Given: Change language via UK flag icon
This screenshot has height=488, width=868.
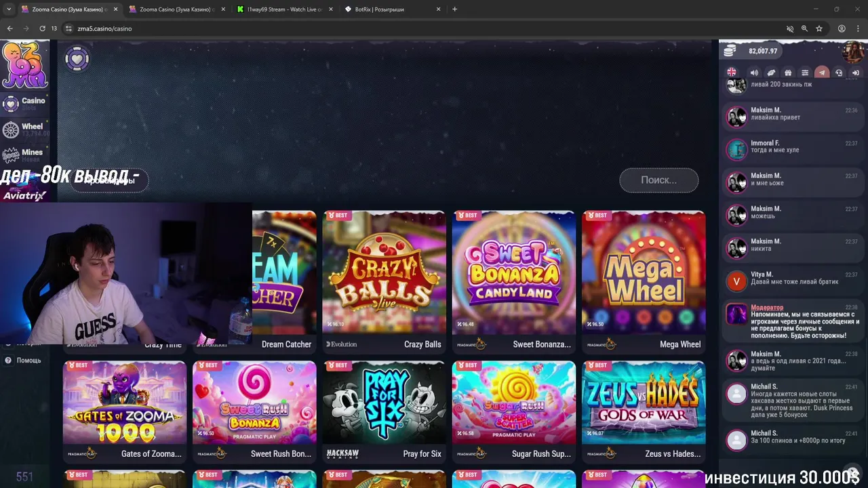Looking at the screenshot, I should 732,73.
